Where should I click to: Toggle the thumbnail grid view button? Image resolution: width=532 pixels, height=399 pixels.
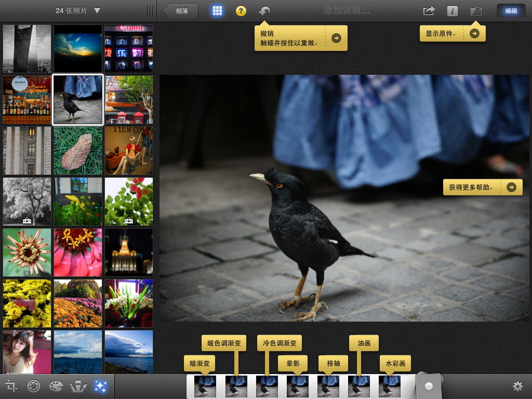(217, 11)
